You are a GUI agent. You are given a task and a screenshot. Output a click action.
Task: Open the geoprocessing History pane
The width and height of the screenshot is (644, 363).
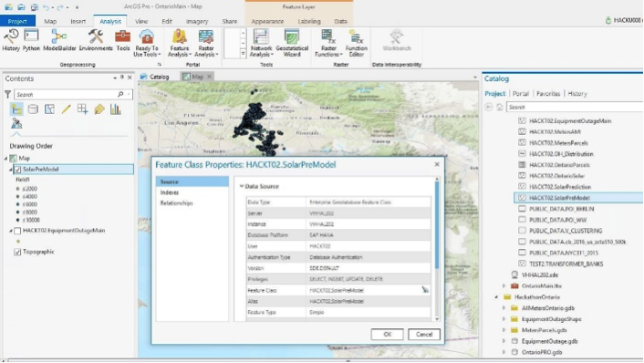pos(11,40)
